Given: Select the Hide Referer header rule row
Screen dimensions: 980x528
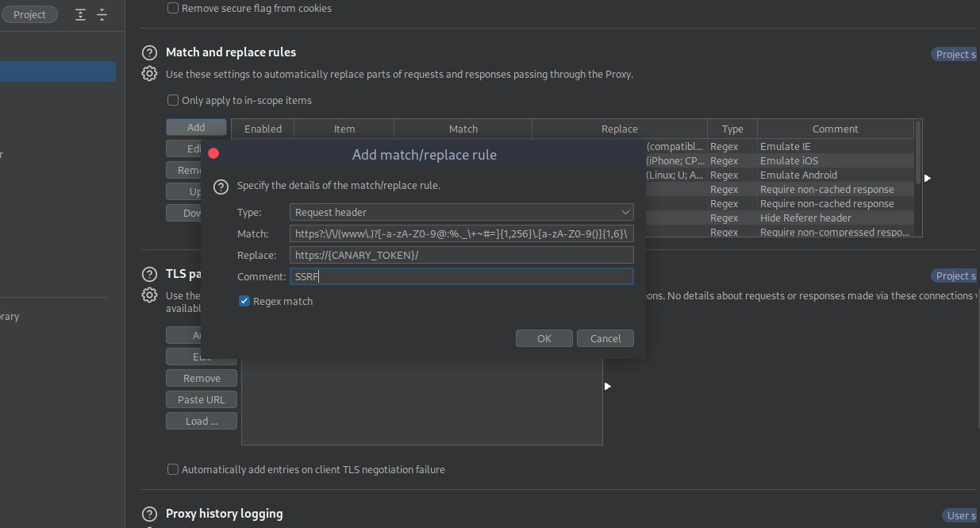Looking at the screenshot, I should [779, 218].
